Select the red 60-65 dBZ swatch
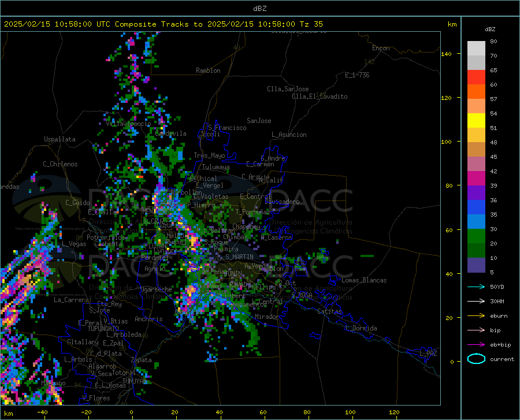The width and height of the screenshot is (520, 420). [x=476, y=77]
